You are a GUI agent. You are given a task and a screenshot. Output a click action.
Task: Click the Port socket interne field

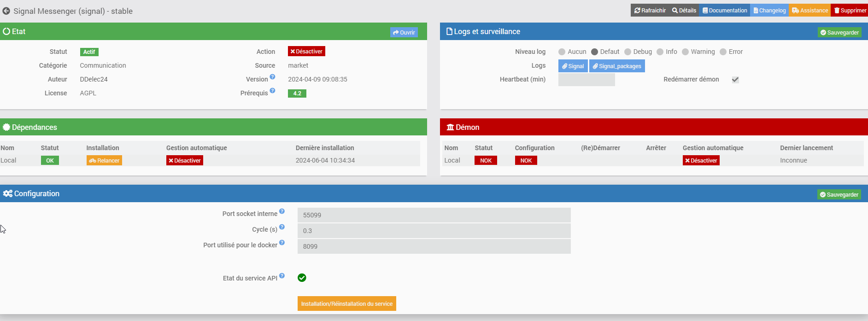[x=434, y=215]
